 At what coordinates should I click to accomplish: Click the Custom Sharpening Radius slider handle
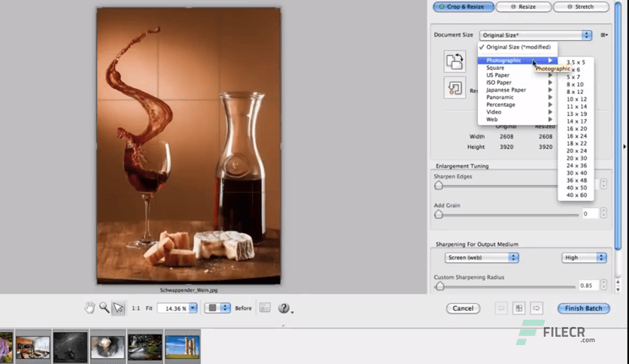(440, 286)
